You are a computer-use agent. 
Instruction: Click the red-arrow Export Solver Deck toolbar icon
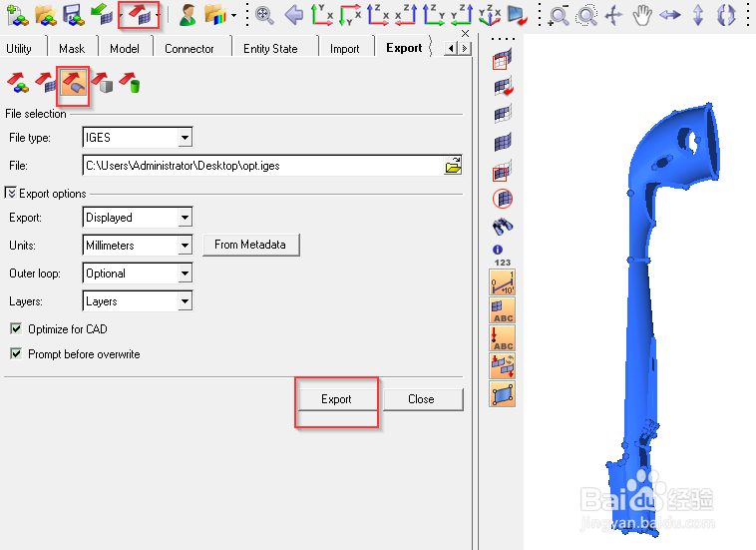coord(139,14)
